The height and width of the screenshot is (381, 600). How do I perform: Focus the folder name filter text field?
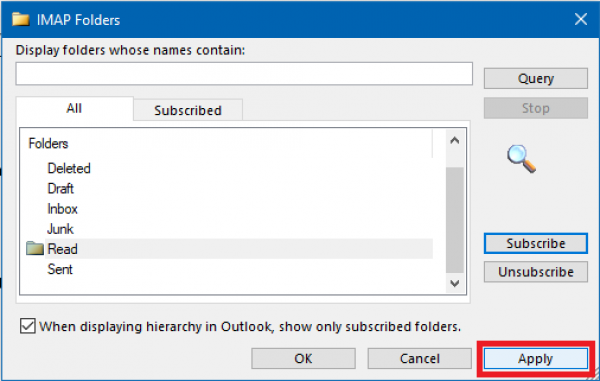244,73
